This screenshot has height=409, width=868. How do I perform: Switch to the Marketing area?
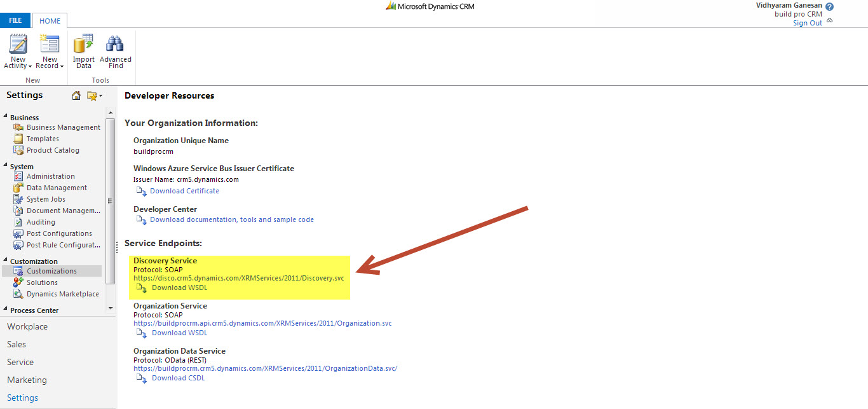pyautogui.click(x=27, y=380)
